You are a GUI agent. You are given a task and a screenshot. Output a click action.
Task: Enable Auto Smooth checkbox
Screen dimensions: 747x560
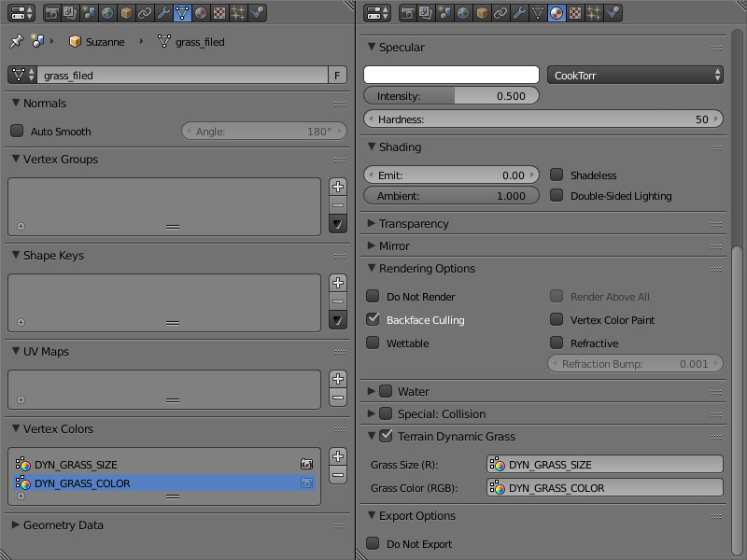coord(17,132)
